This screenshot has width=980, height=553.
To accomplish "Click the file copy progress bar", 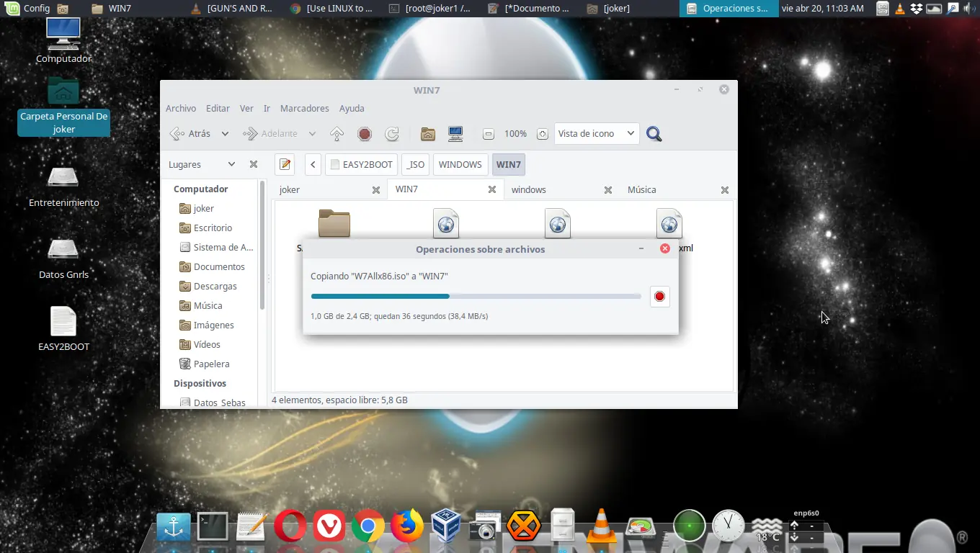I will [x=476, y=296].
